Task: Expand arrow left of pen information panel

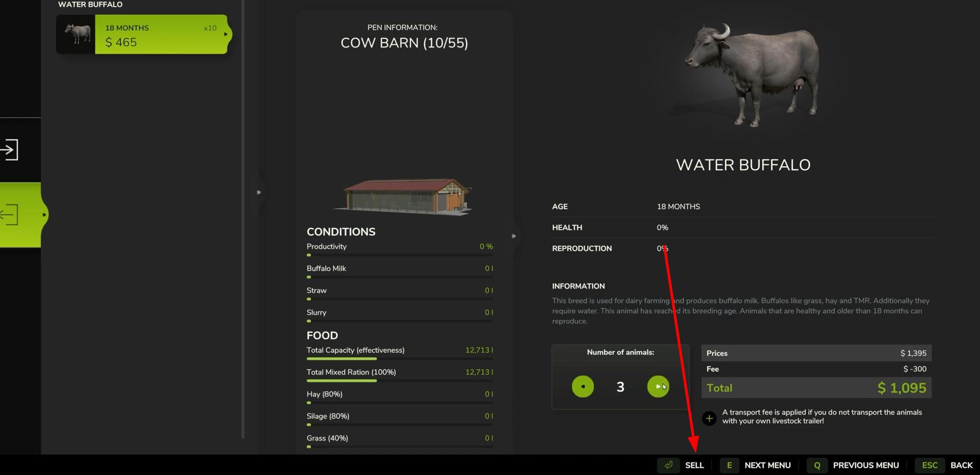Action: (259, 192)
